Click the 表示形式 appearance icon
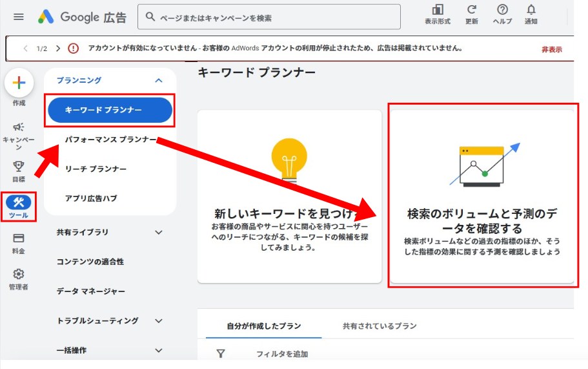 click(437, 10)
